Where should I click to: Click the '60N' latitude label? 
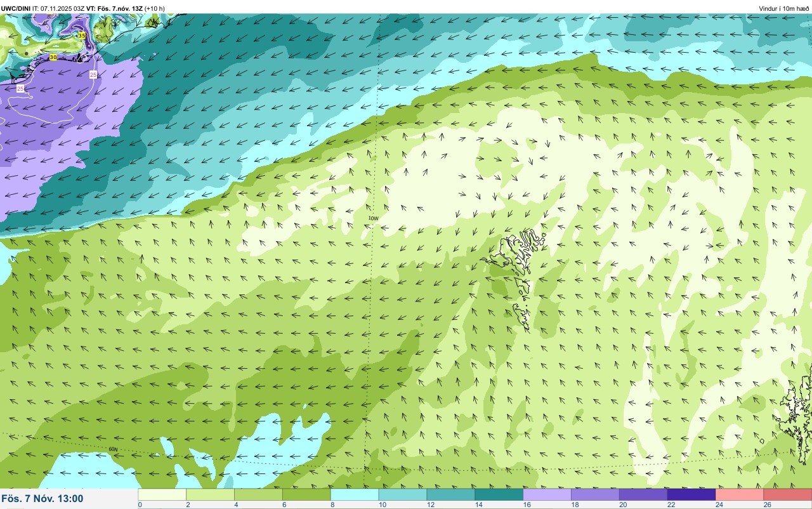(113, 449)
